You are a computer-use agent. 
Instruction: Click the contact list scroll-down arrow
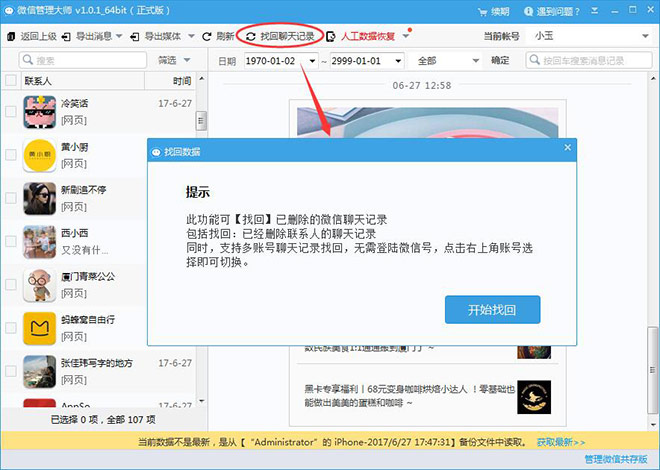click(202, 401)
